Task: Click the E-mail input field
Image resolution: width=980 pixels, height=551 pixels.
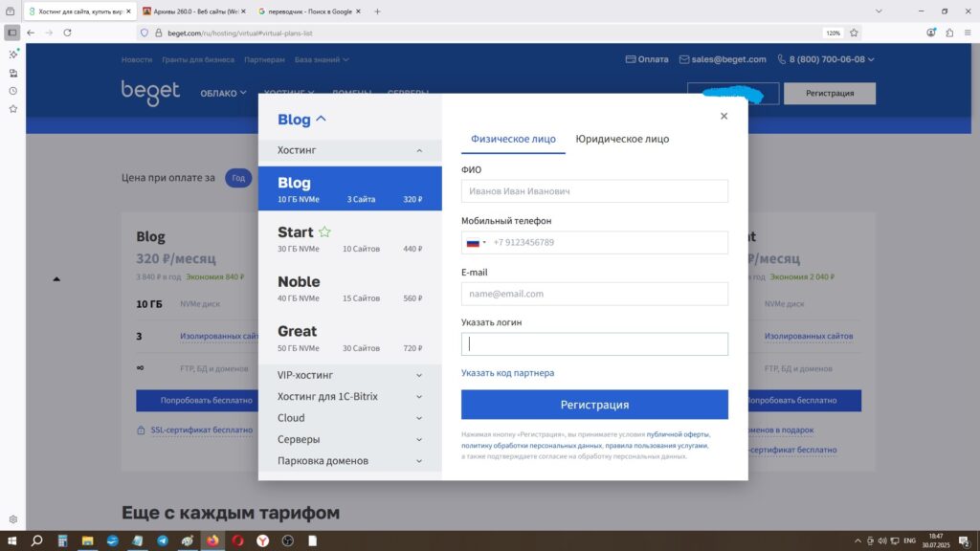Action: click(594, 294)
